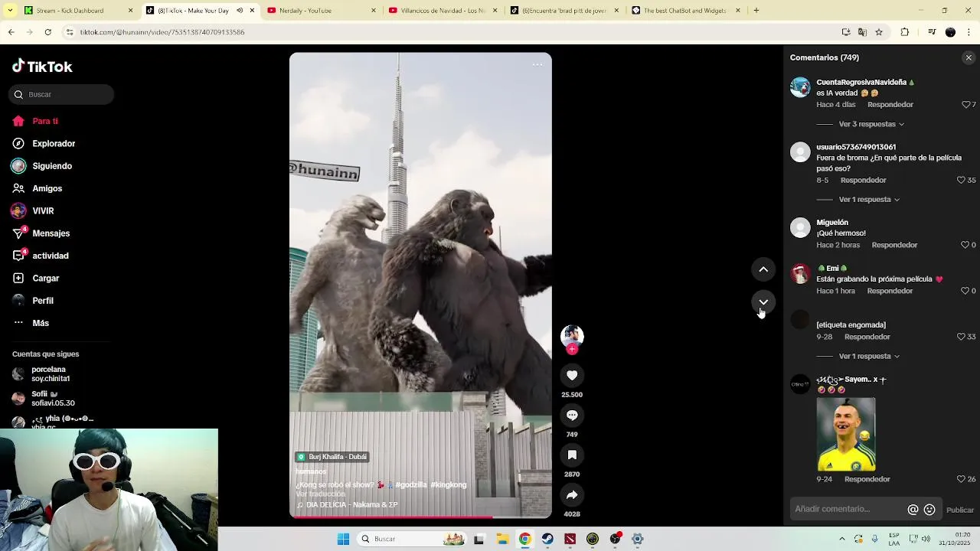This screenshot has width=980, height=551.
Task: Open File Explorer from taskbar
Action: point(502,540)
